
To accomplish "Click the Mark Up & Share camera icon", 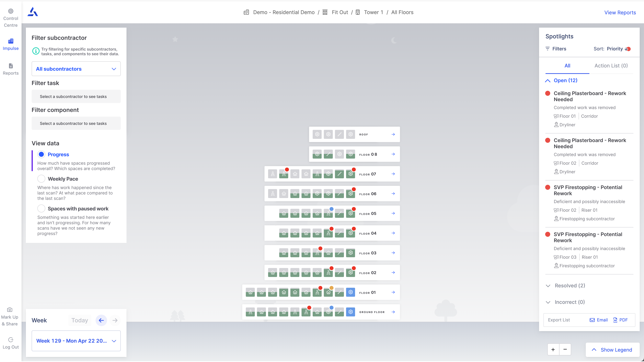I will click(10, 310).
